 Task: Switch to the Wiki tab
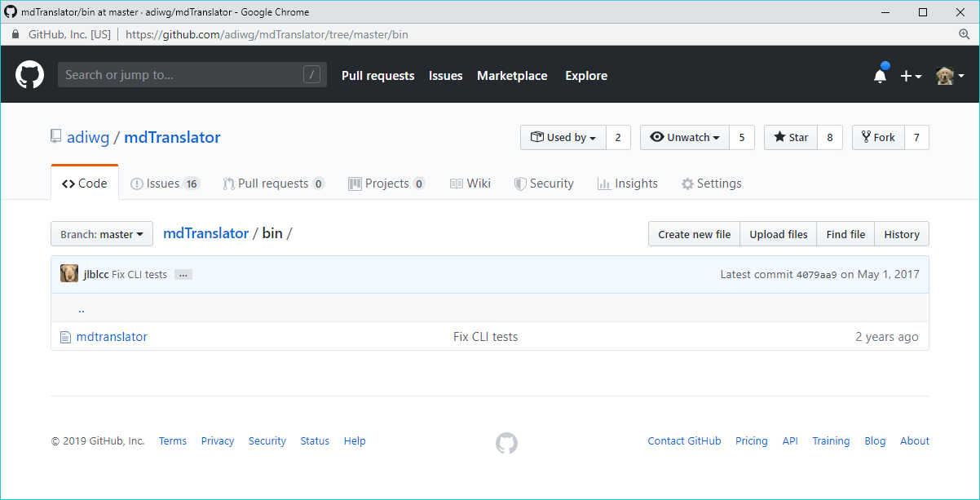click(x=470, y=184)
